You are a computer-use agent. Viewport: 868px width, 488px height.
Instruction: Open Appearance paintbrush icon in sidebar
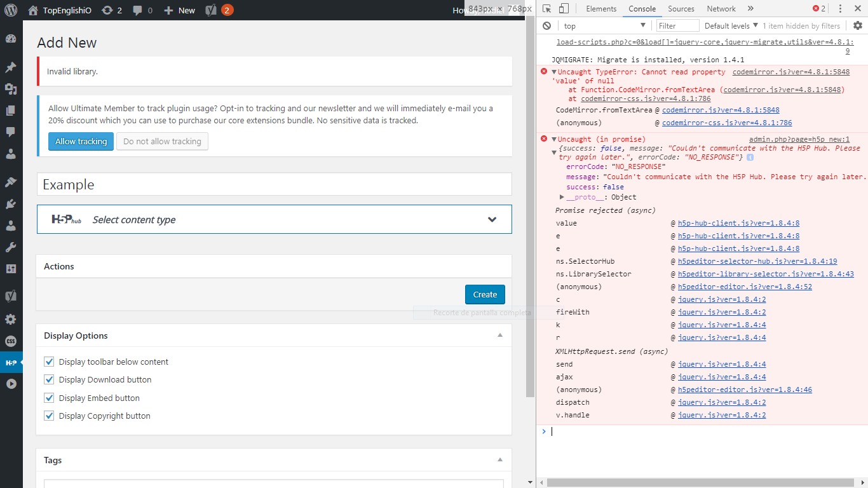click(x=11, y=182)
